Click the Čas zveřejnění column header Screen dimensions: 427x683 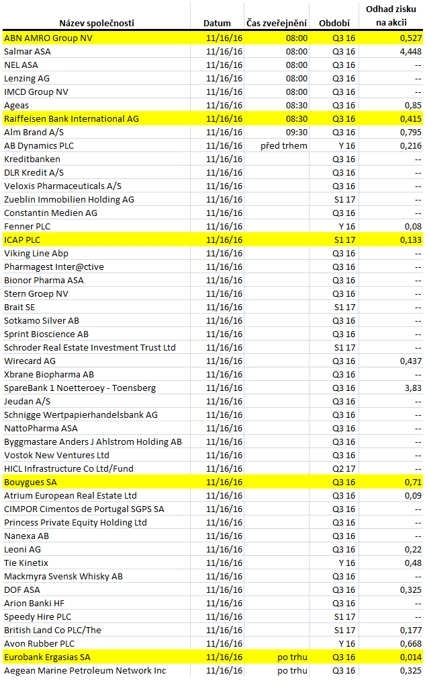point(277,23)
